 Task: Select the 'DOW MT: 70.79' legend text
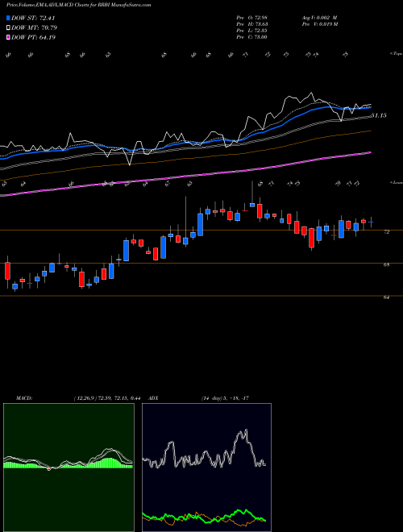(x=35, y=28)
